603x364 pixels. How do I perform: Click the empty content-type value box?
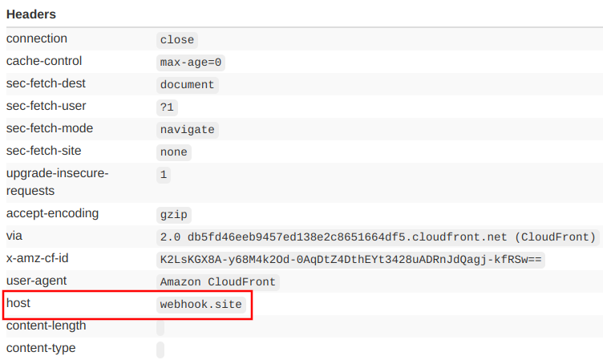coord(160,350)
